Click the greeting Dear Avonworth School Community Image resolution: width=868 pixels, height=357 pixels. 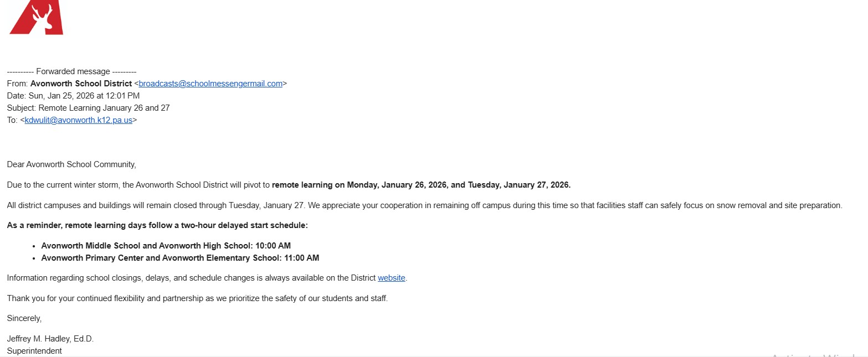pyautogui.click(x=71, y=164)
